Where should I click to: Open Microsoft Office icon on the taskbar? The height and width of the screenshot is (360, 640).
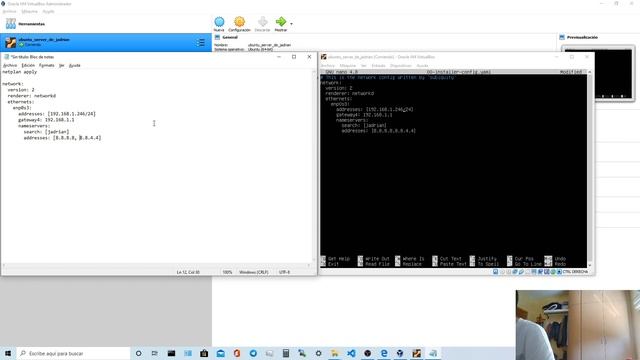(x=237, y=353)
